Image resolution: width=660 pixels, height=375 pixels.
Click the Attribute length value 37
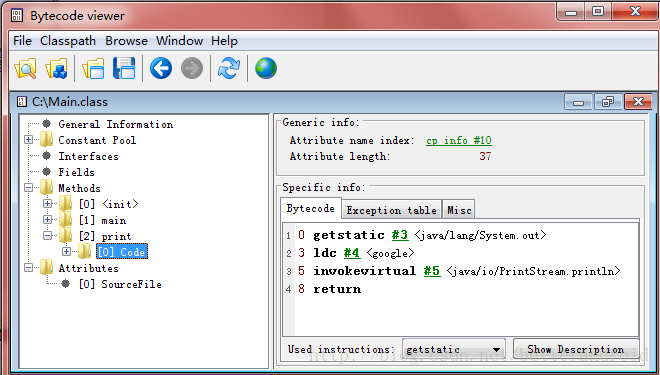click(485, 156)
